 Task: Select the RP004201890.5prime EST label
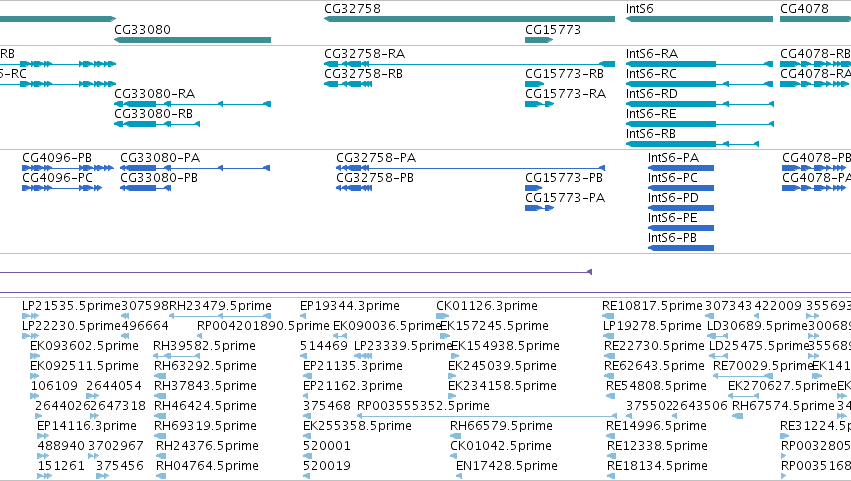(263, 326)
